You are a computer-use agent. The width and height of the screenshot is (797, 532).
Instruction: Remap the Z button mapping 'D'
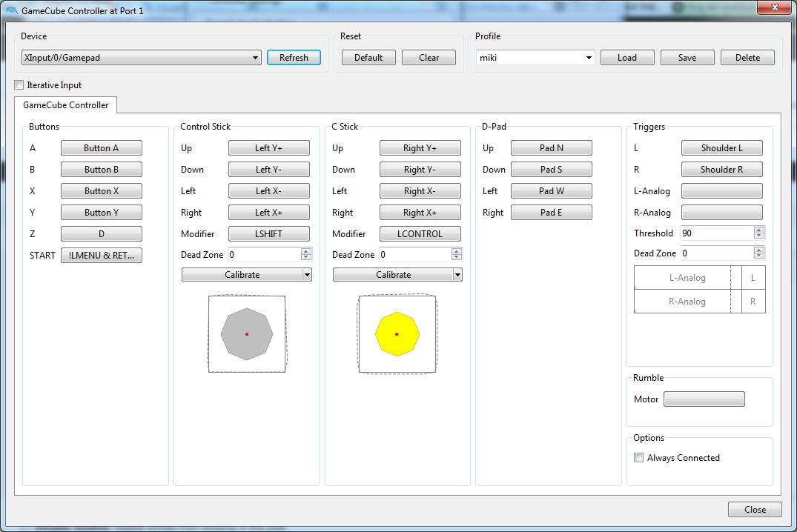[101, 233]
